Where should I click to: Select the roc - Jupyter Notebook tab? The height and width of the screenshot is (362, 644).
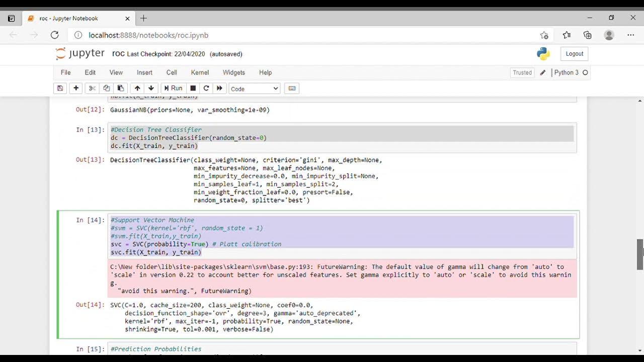click(78, 18)
